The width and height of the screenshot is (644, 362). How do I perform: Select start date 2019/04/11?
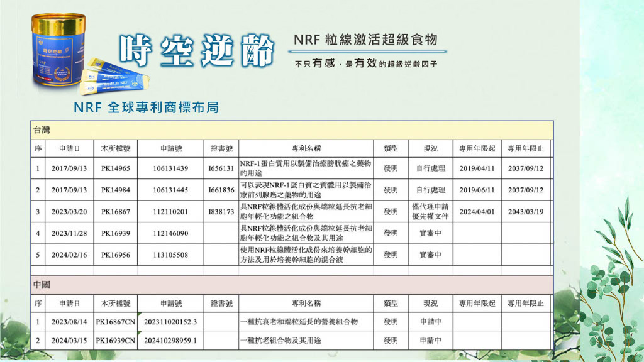[477, 168]
